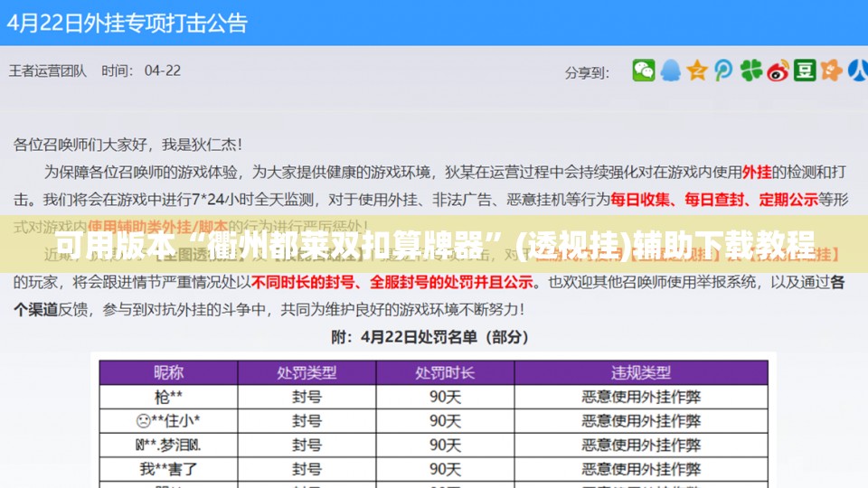
Task: Click the first red word 外挂 in the paragraph
Action: tap(756, 172)
